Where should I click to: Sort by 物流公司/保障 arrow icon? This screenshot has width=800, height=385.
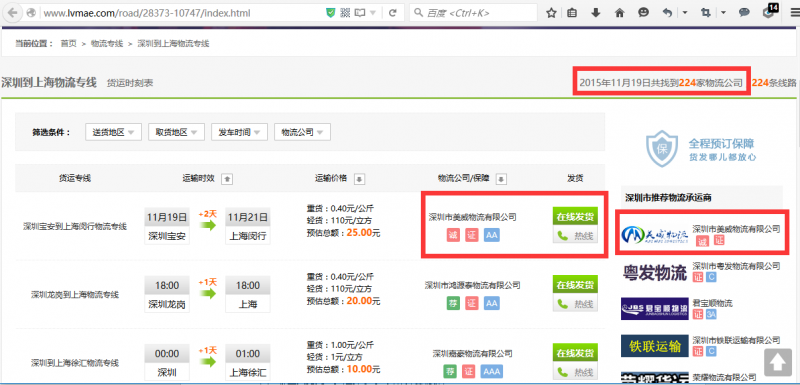pos(501,179)
